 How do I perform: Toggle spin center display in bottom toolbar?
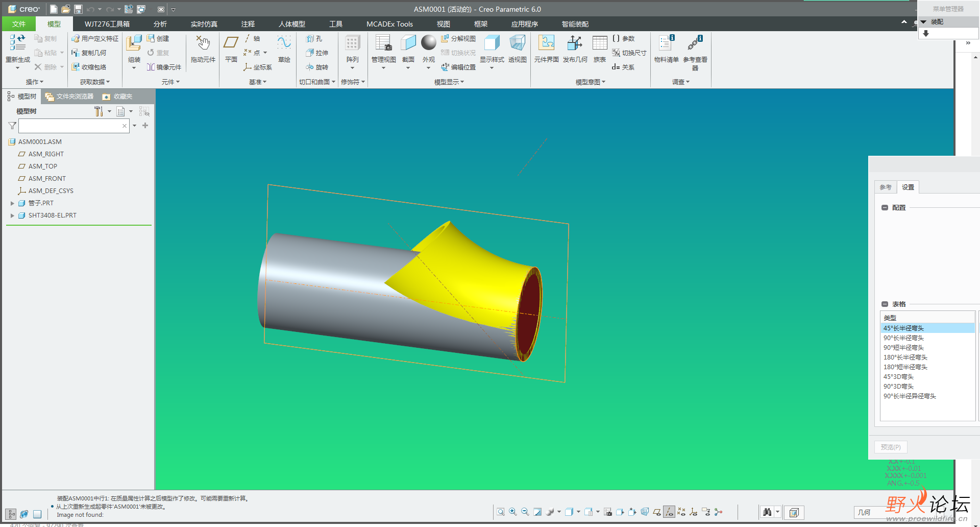[x=719, y=512]
